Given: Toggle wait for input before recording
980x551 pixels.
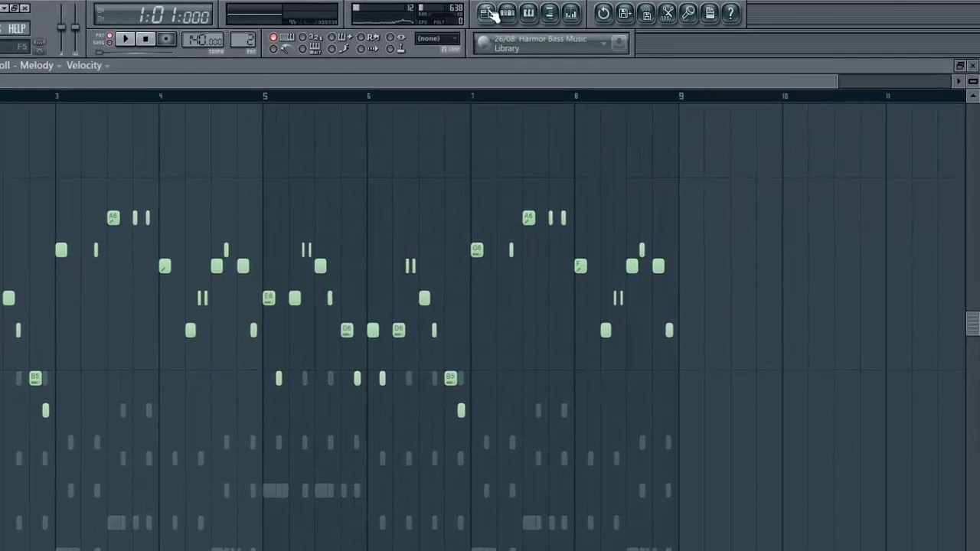Looking at the screenshot, I should tap(311, 49).
